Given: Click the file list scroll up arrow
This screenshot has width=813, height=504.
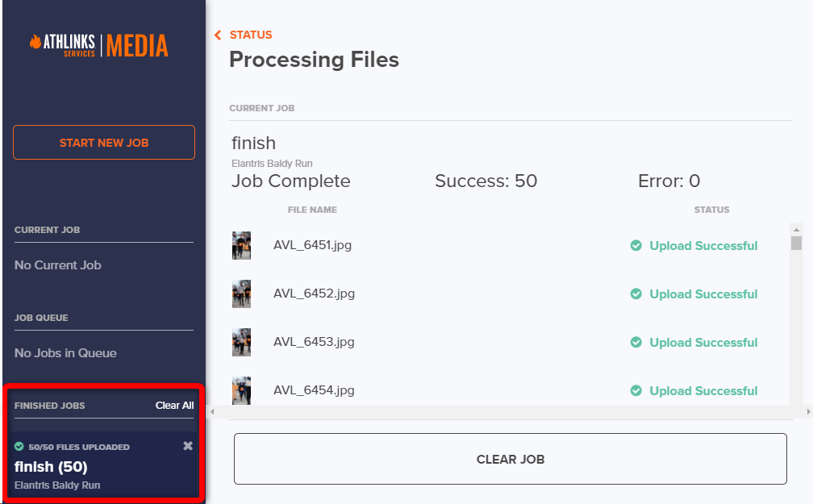Looking at the screenshot, I should [x=796, y=229].
